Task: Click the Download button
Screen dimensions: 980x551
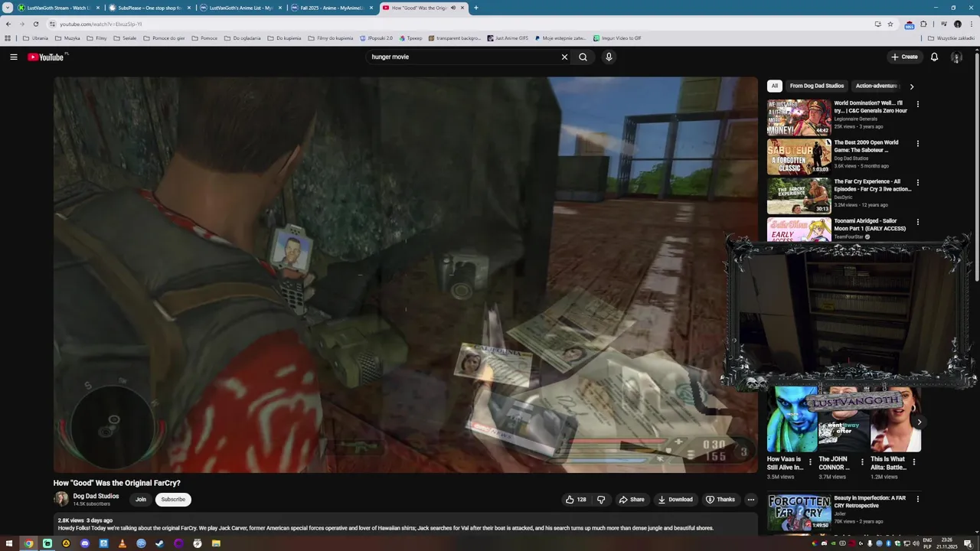Action: [x=675, y=500]
